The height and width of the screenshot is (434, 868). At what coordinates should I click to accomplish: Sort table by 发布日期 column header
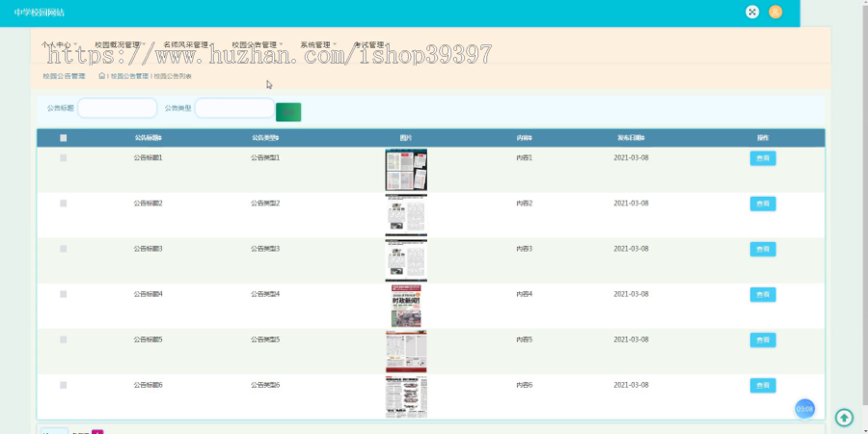(631, 138)
